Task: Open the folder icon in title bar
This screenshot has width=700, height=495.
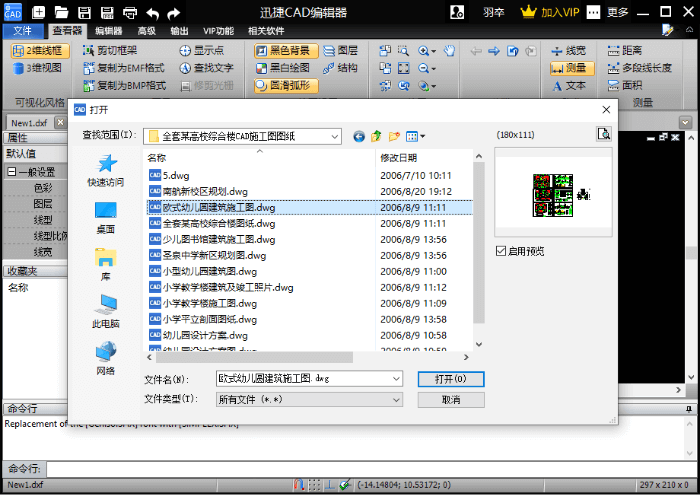Action: 61,12
